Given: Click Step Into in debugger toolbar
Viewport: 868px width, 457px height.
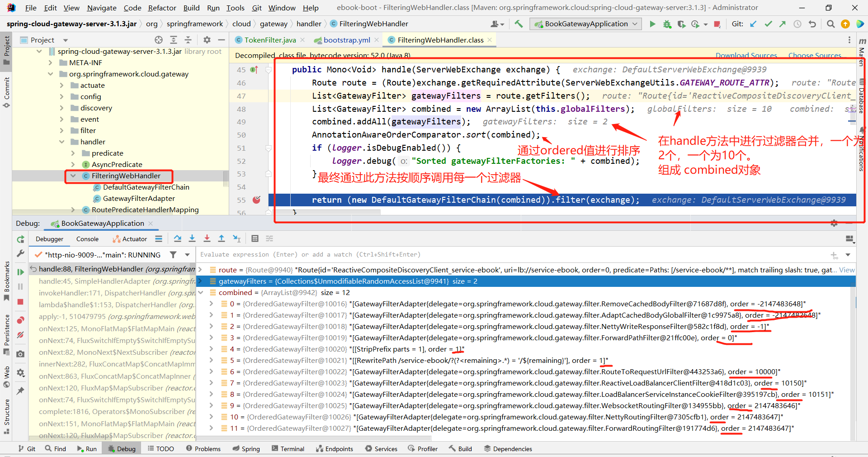Looking at the screenshot, I should (192, 238).
